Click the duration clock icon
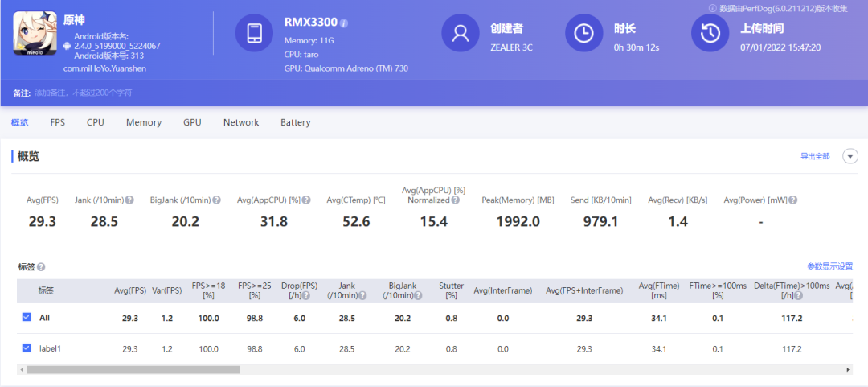 pos(583,33)
